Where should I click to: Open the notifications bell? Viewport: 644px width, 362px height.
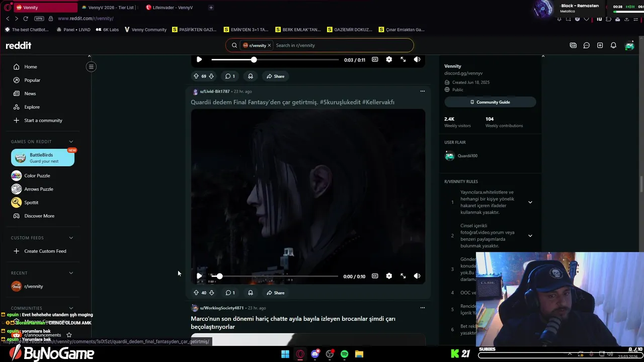coord(613,45)
